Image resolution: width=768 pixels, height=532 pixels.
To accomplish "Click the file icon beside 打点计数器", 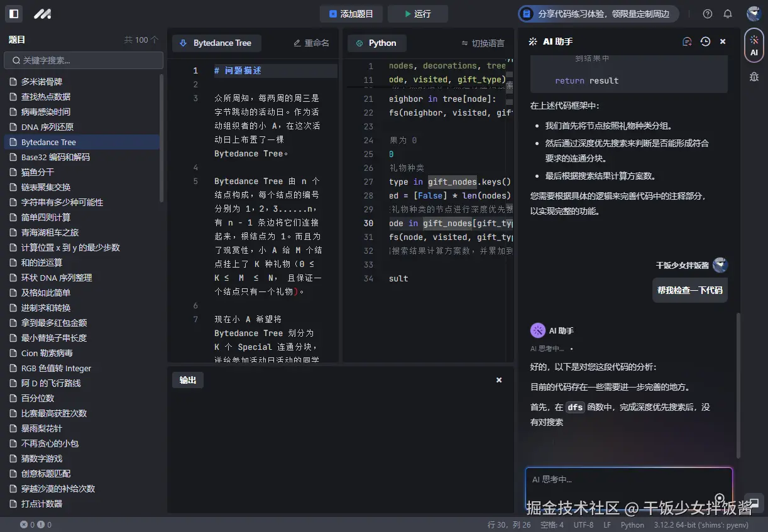I will (x=13, y=504).
